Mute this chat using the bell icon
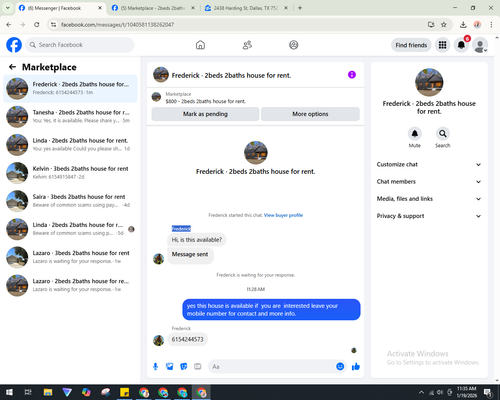 [x=415, y=134]
